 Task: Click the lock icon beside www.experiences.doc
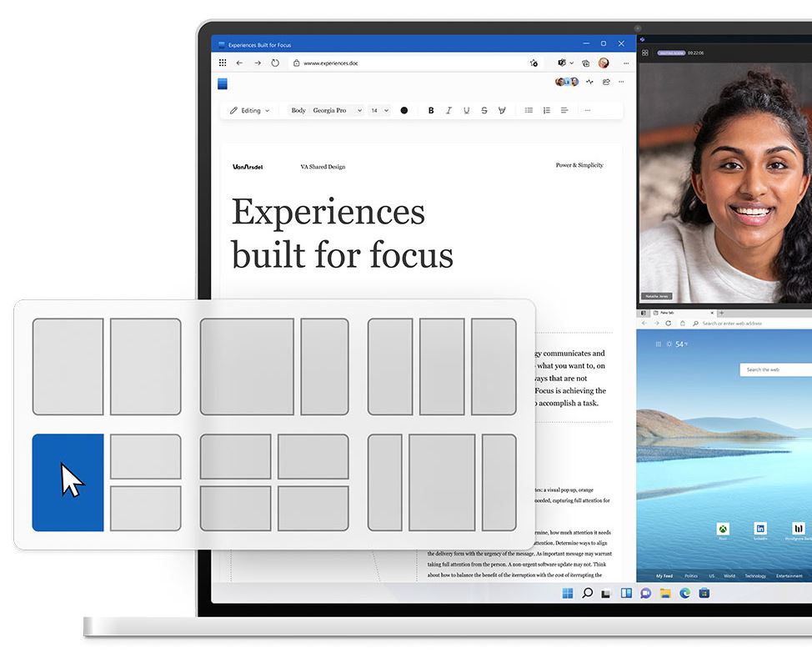pyautogui.click(x=296, y=63)
